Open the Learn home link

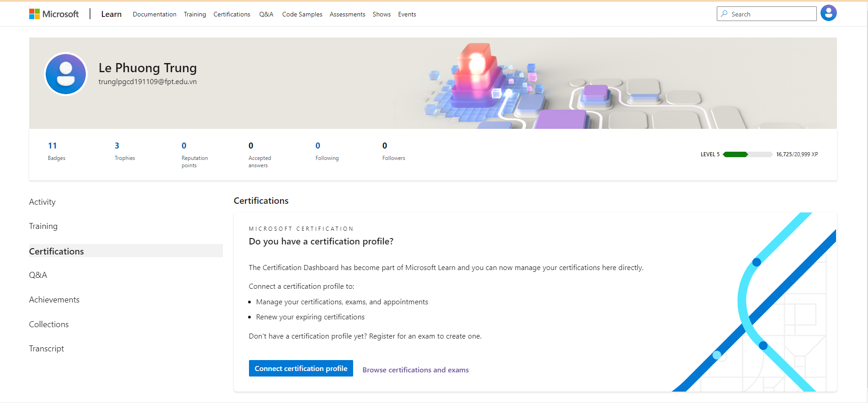111,14
